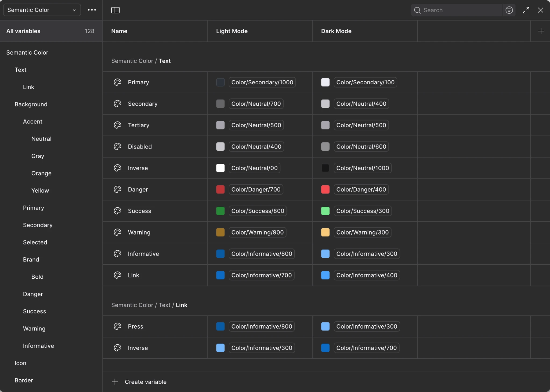550x392 pixels.
Task: Click the Color/Secondary/1000 alias chip
Action: (x=262, y=82)
